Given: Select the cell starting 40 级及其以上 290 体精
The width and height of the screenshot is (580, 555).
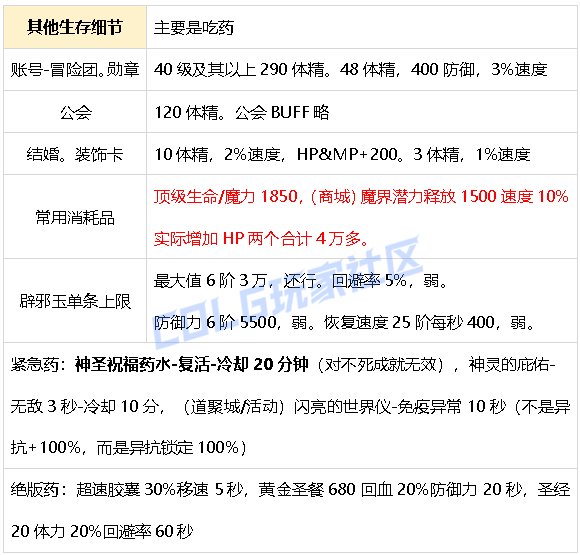Looking at the screenshot, I should [x=362, y=70].
